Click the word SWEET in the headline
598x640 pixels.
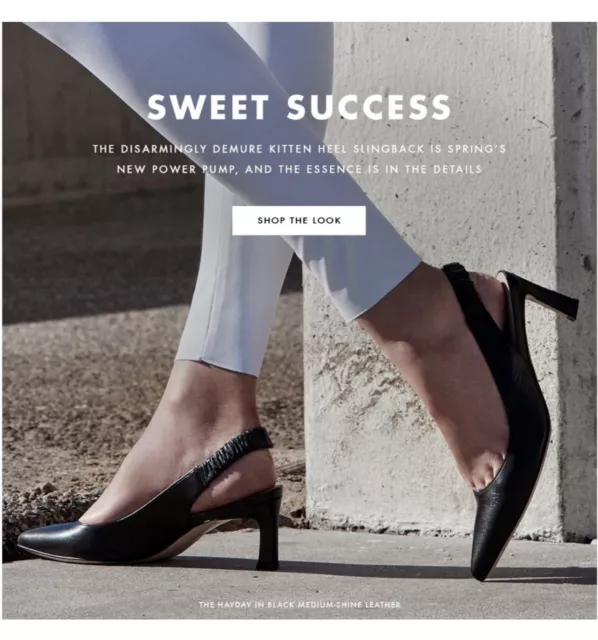click(x=208, y=107)
